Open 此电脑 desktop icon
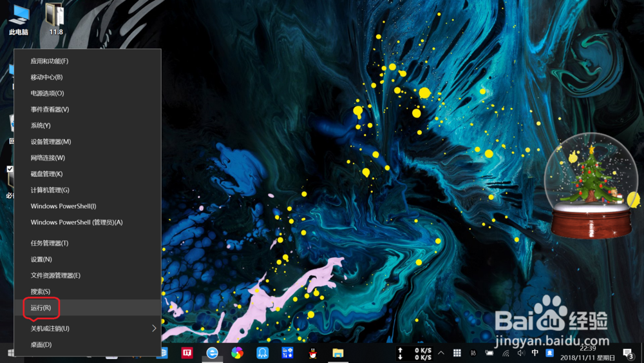 pyautogui.click(x=19, y=20)
